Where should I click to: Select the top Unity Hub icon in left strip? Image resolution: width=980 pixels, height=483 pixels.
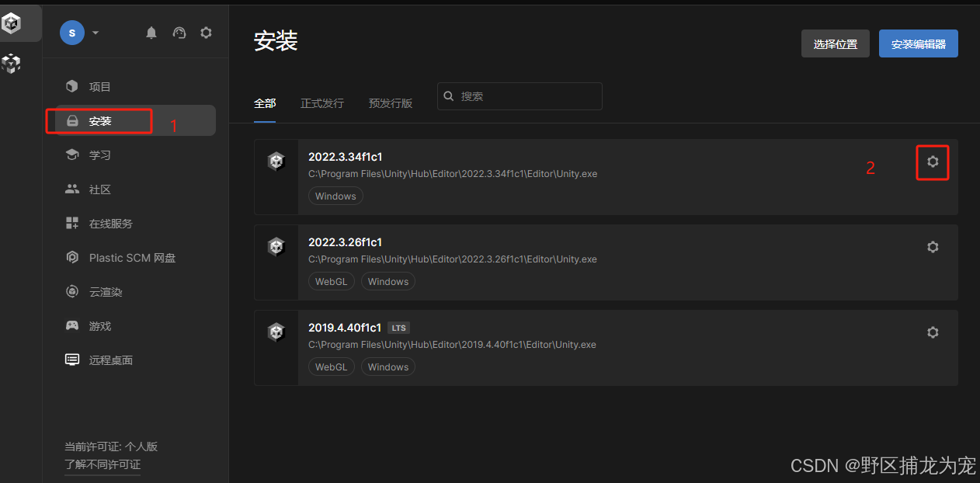tap(12, 23)
